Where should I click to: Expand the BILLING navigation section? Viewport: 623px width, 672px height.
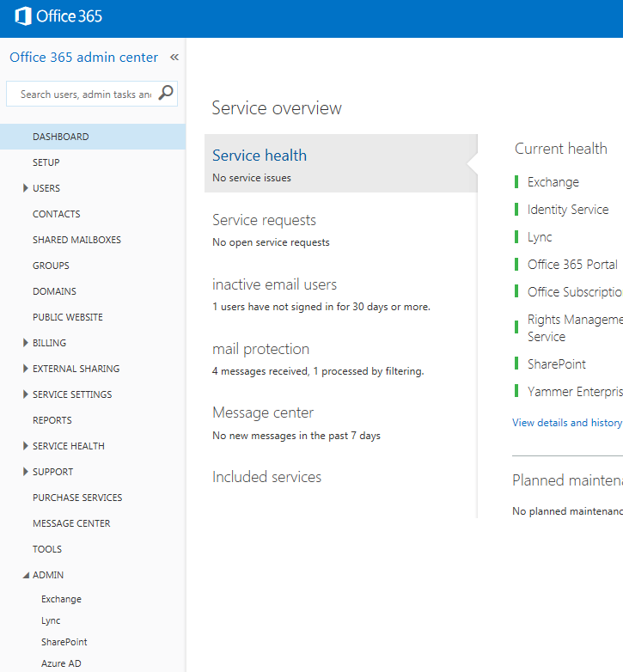tap(25, 343)
